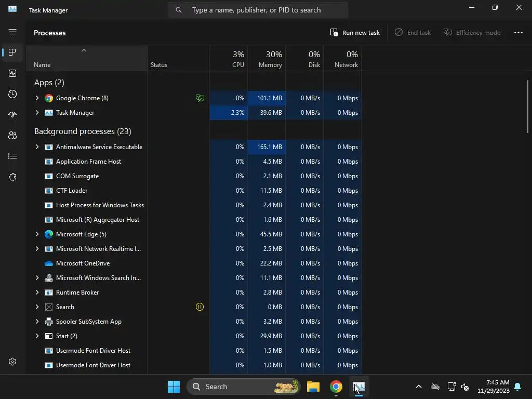The height and width of the screenshot is (399, 532).
Task: Select the COM Surrogate process
Action: [x=194, y=176]
